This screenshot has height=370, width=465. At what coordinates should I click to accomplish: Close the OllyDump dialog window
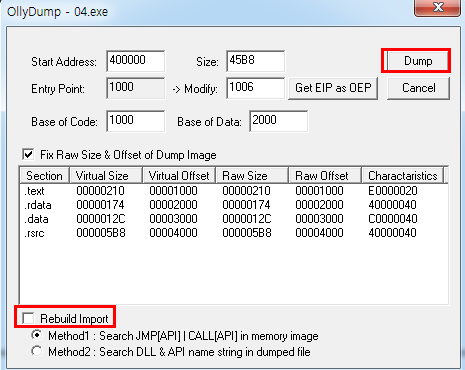(x=437, y=7)
